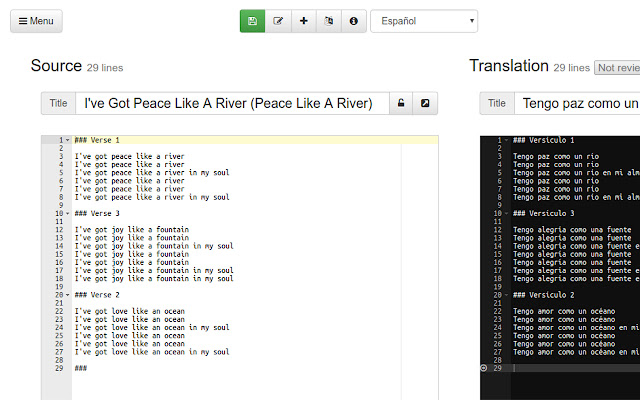Click the edit pencil icon in toolbar
640x400 pixels.
click(278, 21)
